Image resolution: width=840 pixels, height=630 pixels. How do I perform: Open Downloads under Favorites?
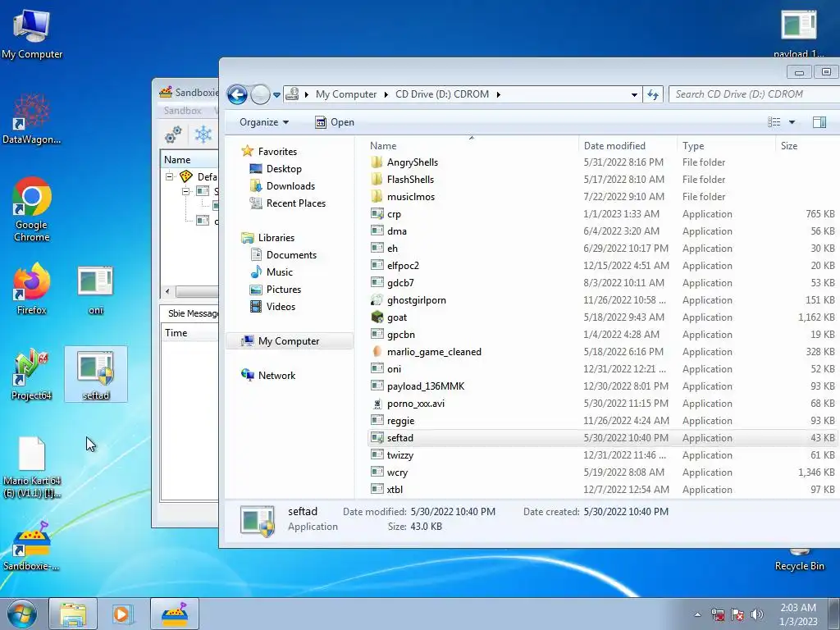click(290, 186)
